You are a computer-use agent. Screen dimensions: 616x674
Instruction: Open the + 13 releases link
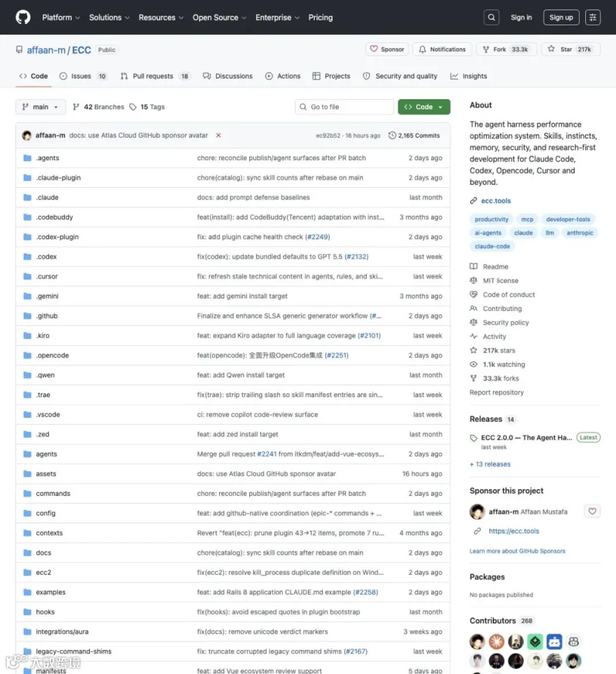coord(490,464)
